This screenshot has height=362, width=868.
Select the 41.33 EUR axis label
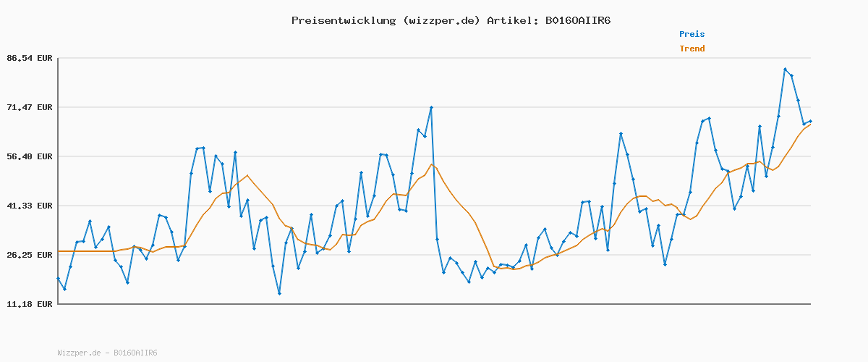[28, 206]
